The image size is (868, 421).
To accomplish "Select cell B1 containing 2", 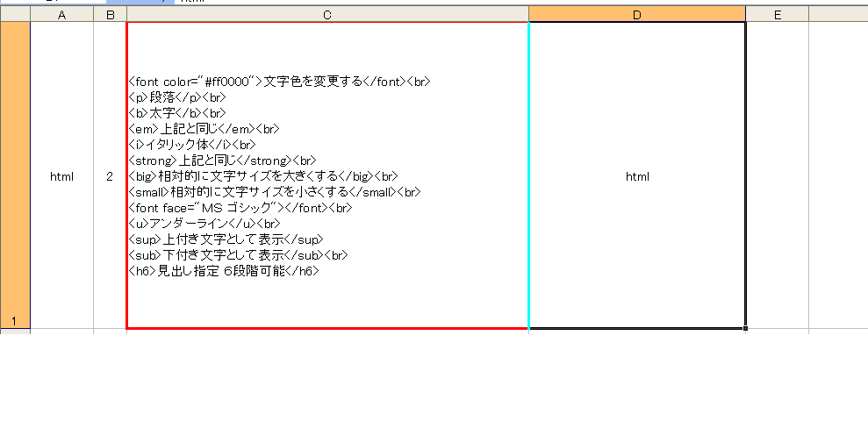I will 110,176.
